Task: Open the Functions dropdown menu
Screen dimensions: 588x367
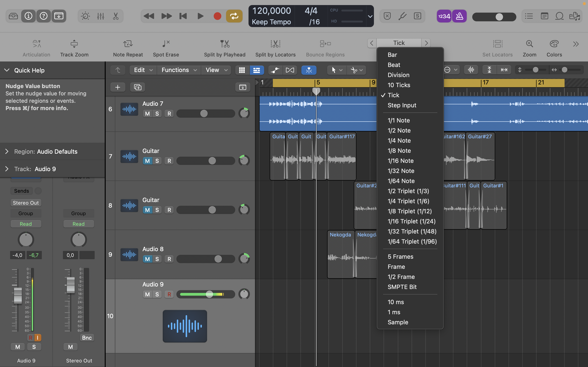Action: 179,70
